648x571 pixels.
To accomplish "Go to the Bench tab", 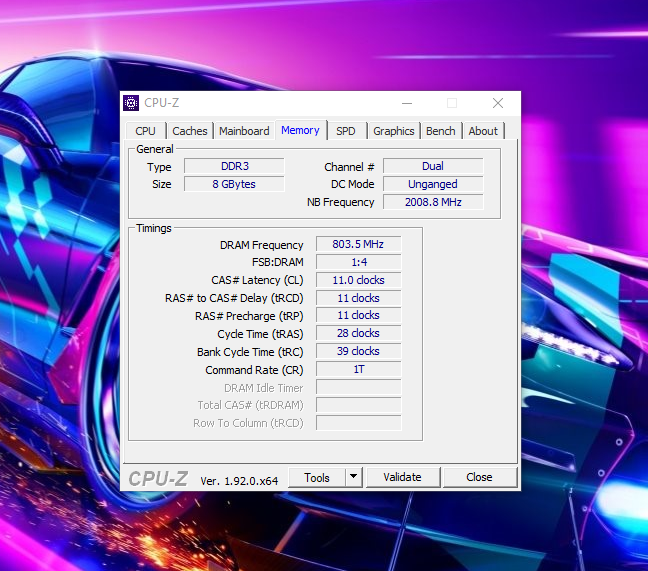I will 440,131.
